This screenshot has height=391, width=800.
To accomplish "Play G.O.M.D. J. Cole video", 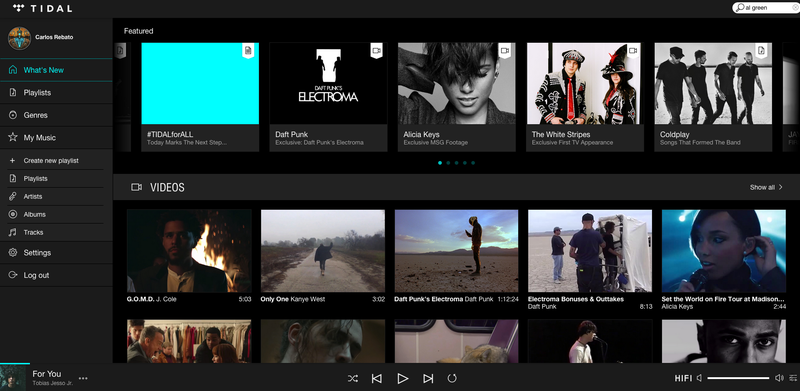I will point(189,251).
